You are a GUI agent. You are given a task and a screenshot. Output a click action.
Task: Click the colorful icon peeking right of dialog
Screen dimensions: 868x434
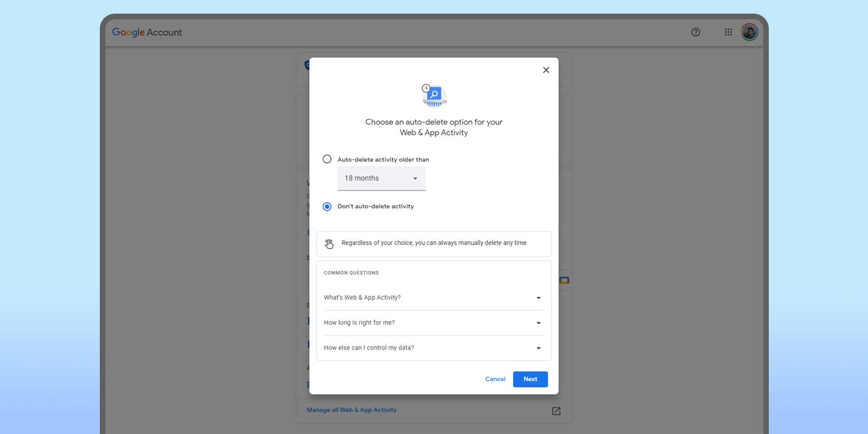coord(564,280)
